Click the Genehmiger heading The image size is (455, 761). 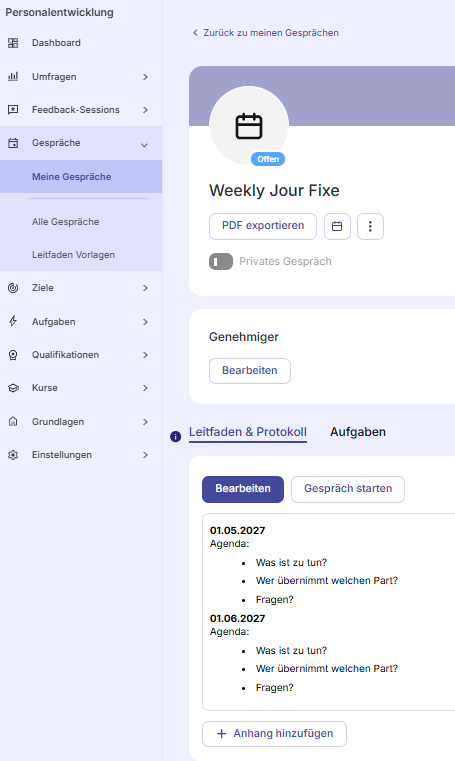point(244,337)
